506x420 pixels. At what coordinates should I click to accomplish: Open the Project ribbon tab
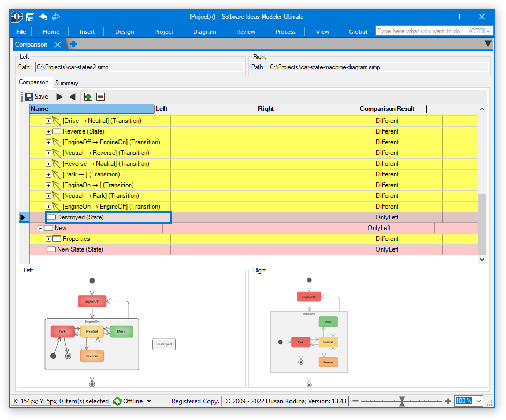(x=163, y=32)
